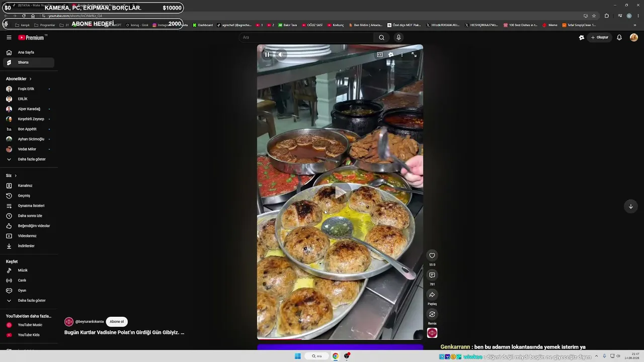Open the YouTube account avatar menu
Image resolution: width=644 pixels, height=362 pixels.
(x=634, y=37)
